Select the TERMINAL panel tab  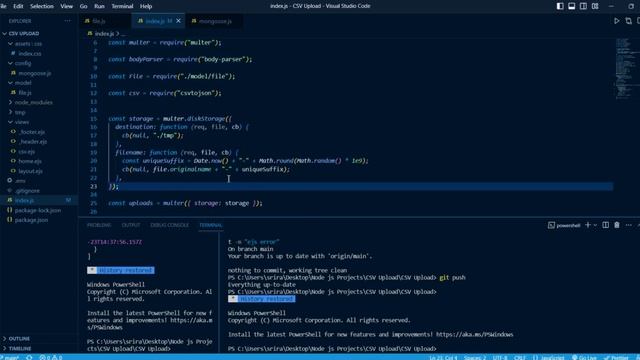211,225
